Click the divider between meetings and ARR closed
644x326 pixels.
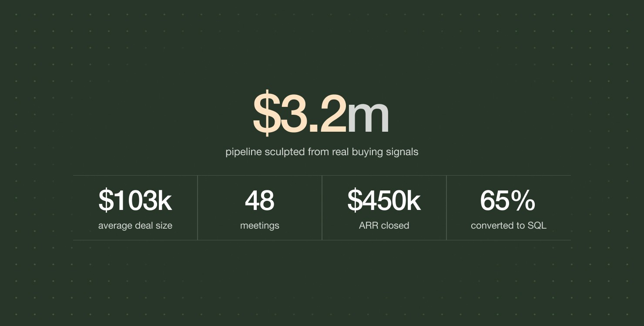pos(322,208)
